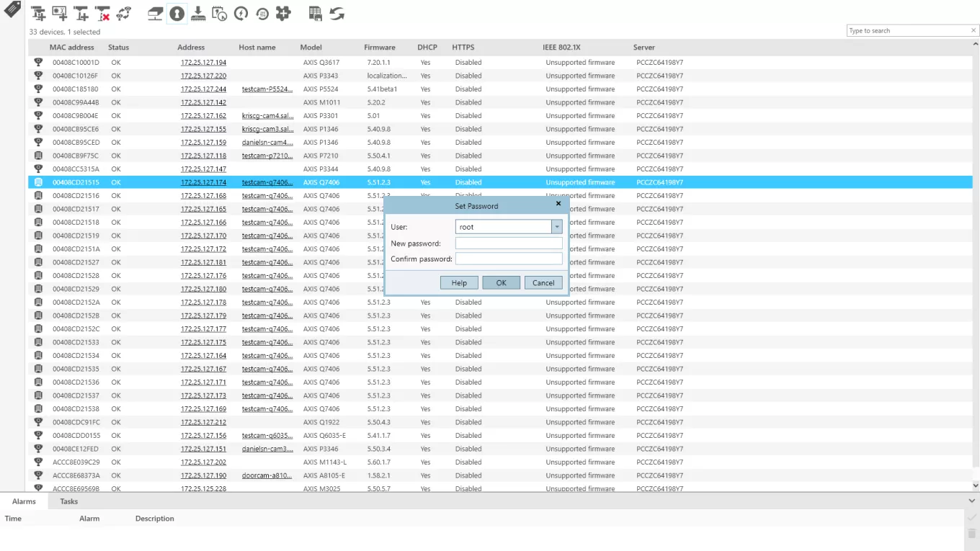Collapse the Alarms panel with chevron
Screen dimensions: 980x551
[x=972, y=501]
